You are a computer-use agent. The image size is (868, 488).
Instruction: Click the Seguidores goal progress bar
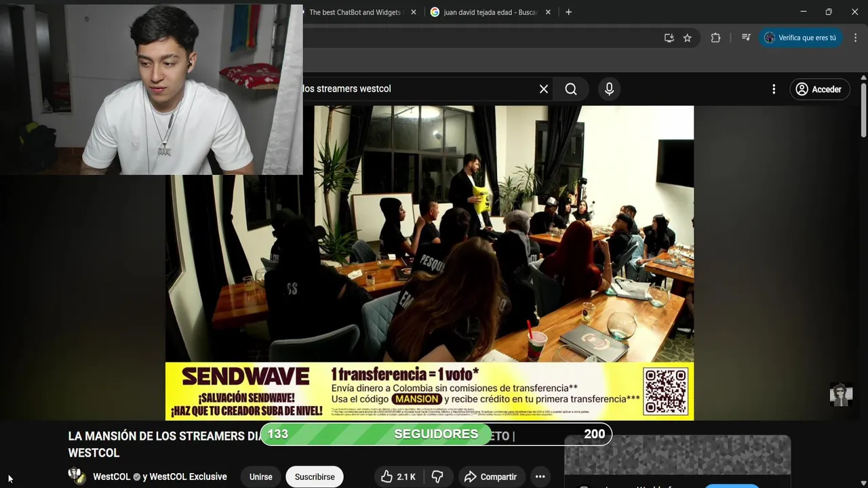coord(436,434)
